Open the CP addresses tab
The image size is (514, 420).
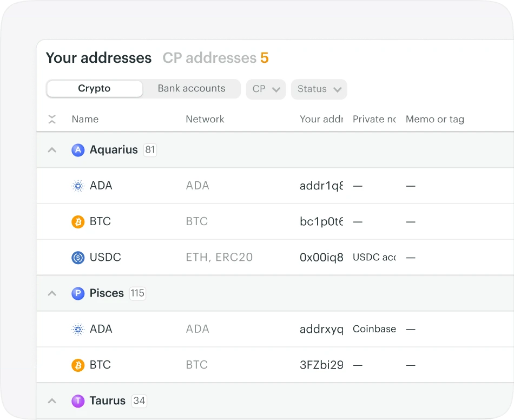(x=215, y=58)
